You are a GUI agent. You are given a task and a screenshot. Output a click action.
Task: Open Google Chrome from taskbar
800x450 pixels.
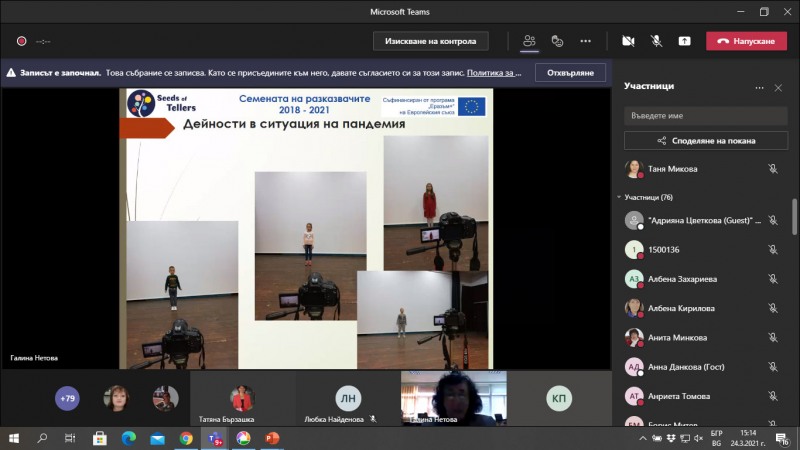click(186, 438)
